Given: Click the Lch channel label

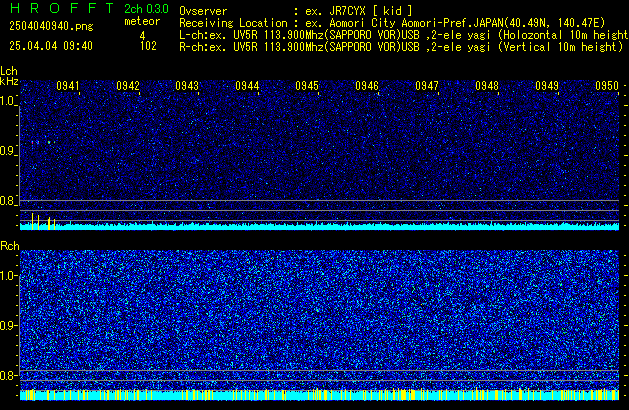Looking at the screenshot, I should (x=9, y=71).
